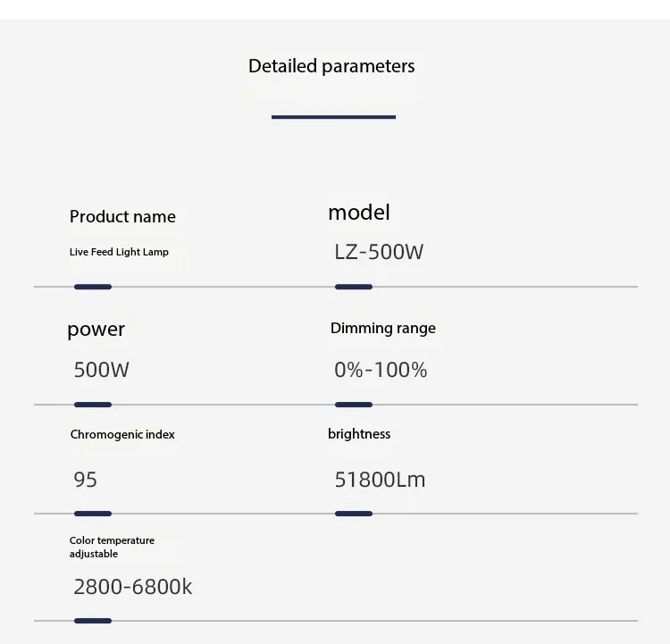The height and width of the screenshot is (644, 670).
Task: Select the Dimming range label
Action: pos(383,328)
